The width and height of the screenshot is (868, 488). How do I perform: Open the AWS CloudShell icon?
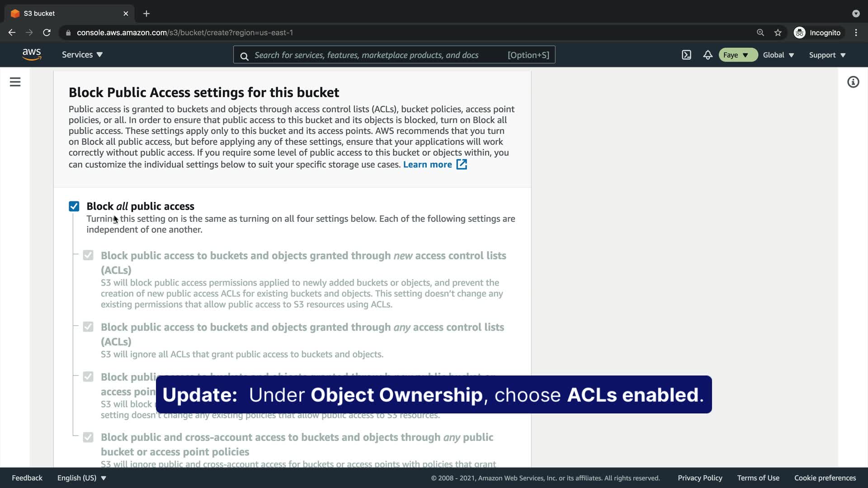686,55
